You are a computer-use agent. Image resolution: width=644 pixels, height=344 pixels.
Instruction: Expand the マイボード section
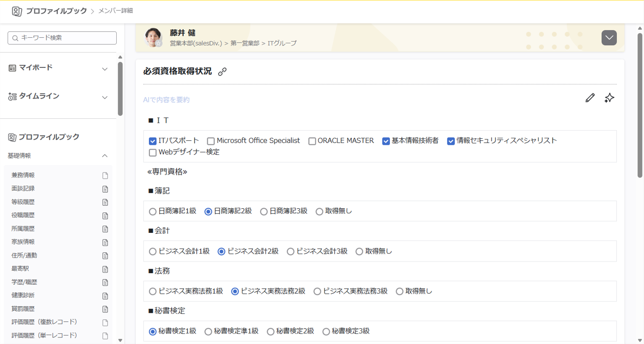[x=105, y=69]
